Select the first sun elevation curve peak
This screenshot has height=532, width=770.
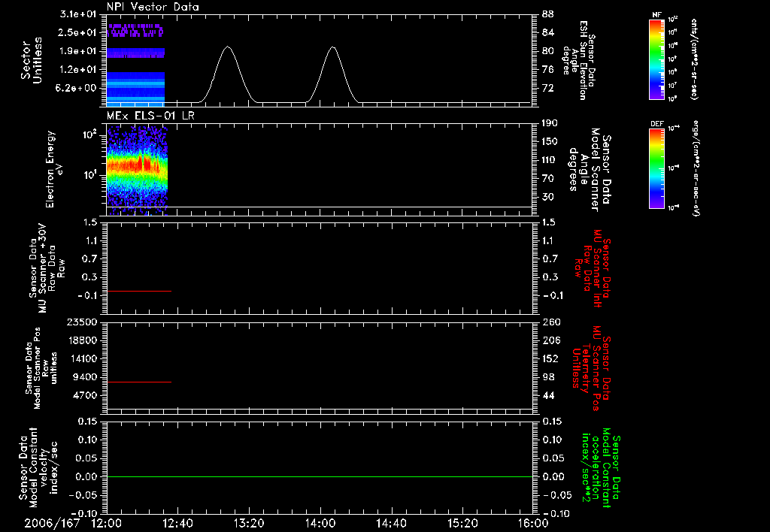pyautogui.click(x=227, y=47)
